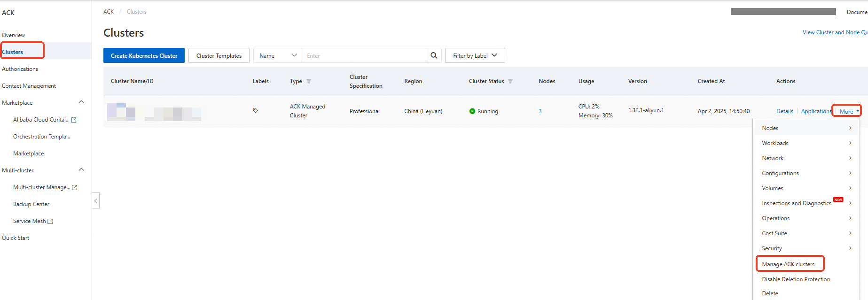
Task: Click the node count 3 link
Action: point(540,111)
